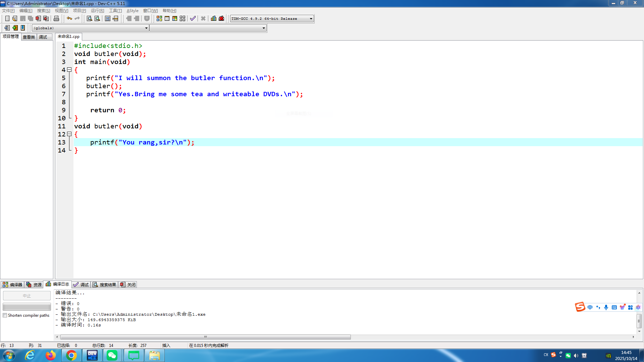Click the Compile and Run icon
This screenshot has height=362, width=644.
(x=175, y=18)
